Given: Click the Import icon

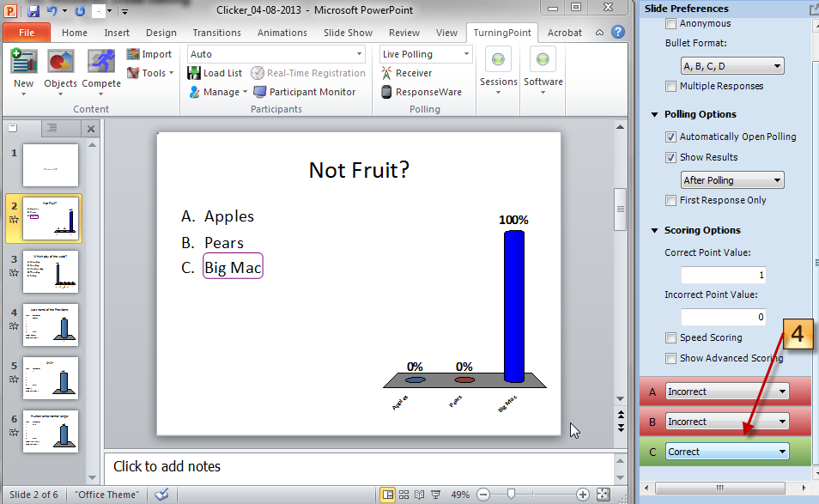Looking at the screenshot, I should [133, 54].
